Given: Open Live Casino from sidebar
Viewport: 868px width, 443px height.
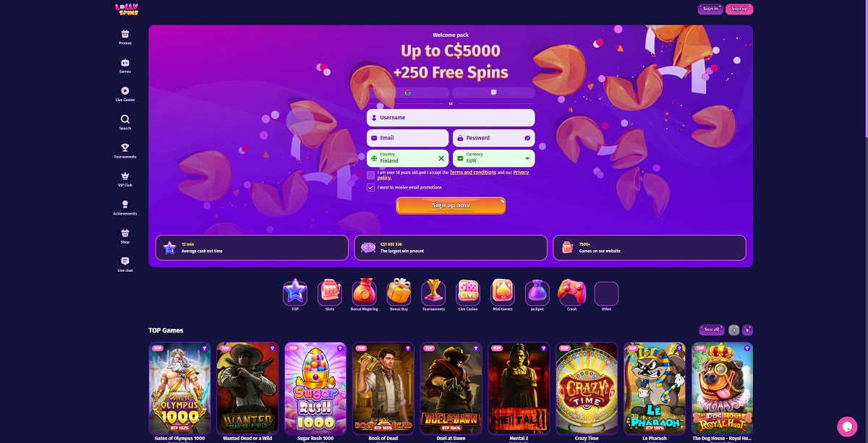Looking at the screenshot, I should [125, 94].
